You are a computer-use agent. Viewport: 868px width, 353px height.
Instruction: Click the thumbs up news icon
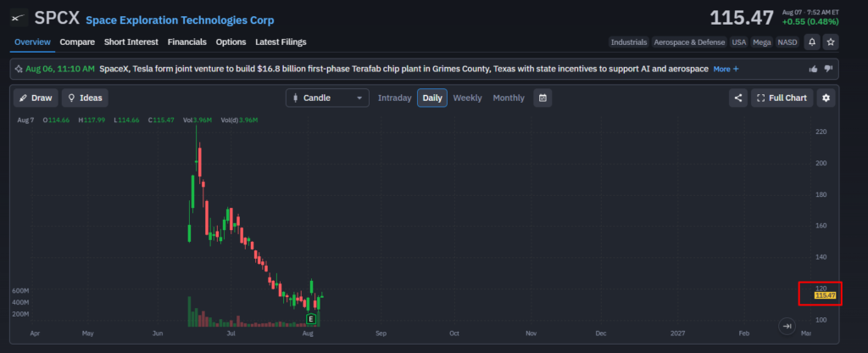tap(813, 69)
